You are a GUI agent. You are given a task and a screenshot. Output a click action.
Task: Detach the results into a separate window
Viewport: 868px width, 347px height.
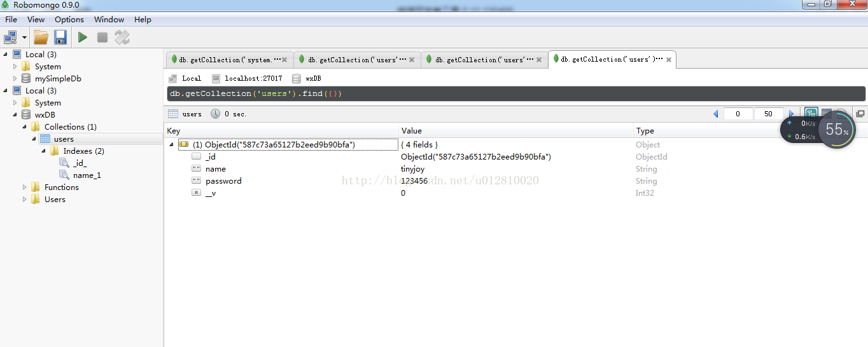click(x=860, y=114)
